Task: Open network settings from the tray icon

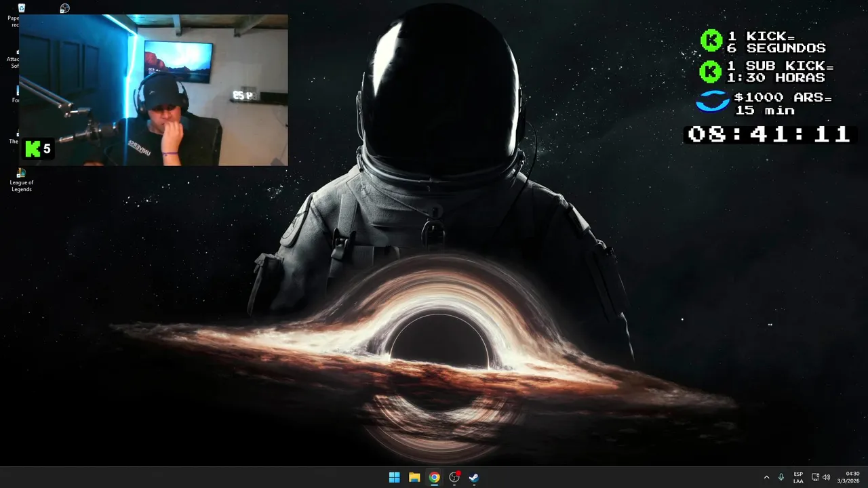Action: tap(815, 477)
